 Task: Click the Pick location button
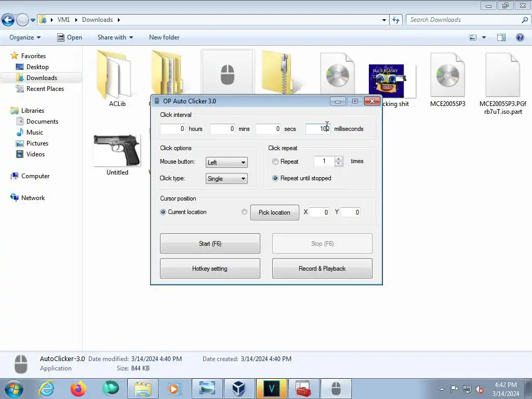[x=274, y=212]
